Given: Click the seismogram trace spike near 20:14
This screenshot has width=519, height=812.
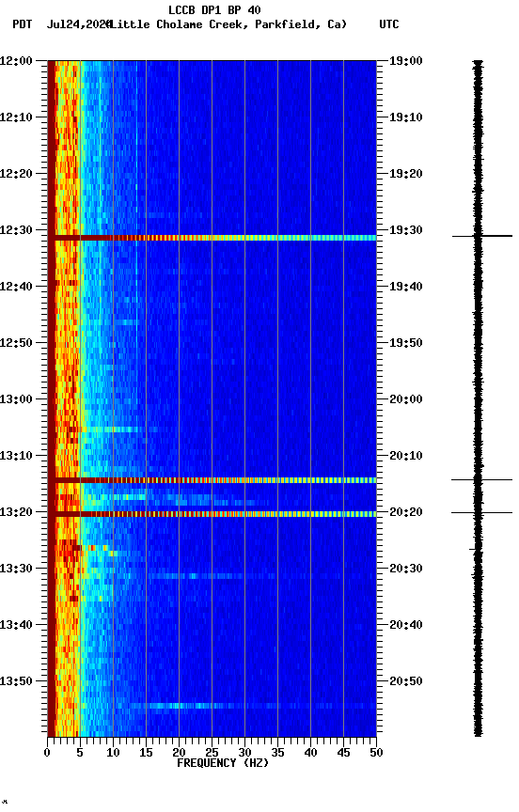Looking at the screenshot, I should tap(481, 480).
